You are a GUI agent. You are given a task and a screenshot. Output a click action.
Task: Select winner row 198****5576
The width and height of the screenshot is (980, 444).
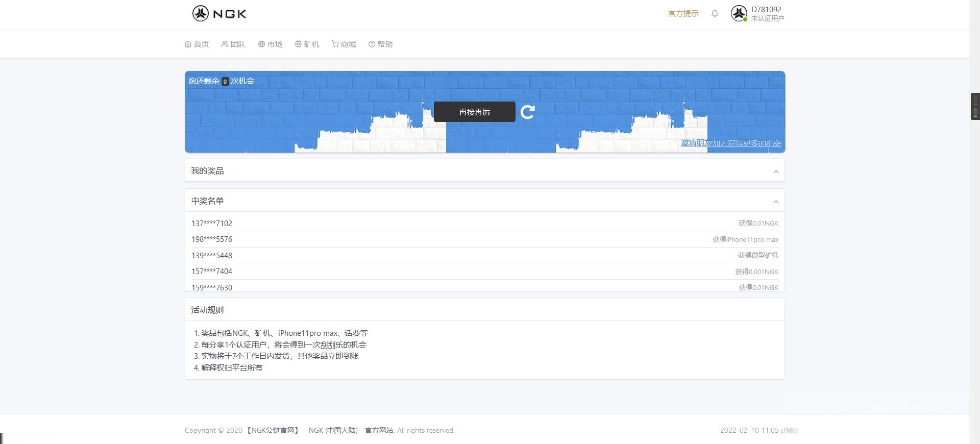point(485,239)
